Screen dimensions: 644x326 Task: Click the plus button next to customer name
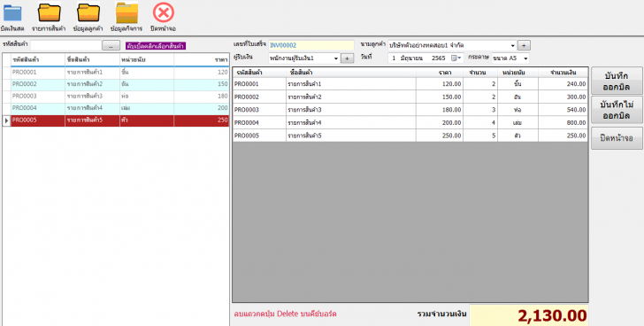coord(524,46)
